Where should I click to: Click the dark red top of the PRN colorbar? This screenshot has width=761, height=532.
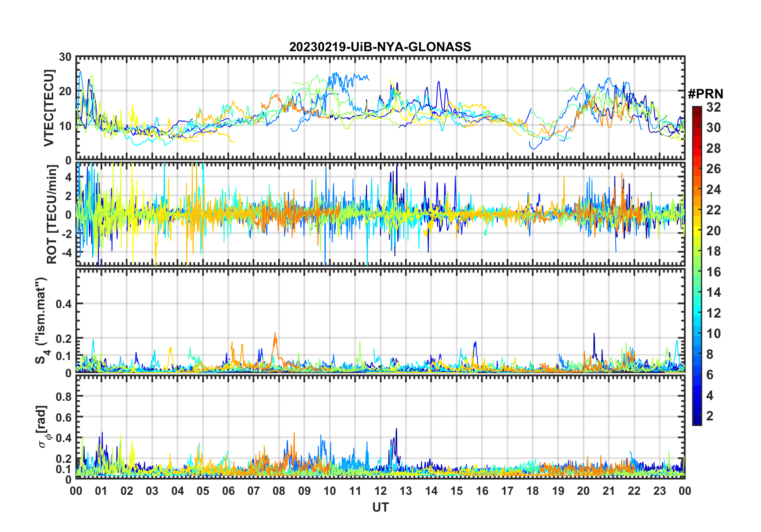[697, 110]
